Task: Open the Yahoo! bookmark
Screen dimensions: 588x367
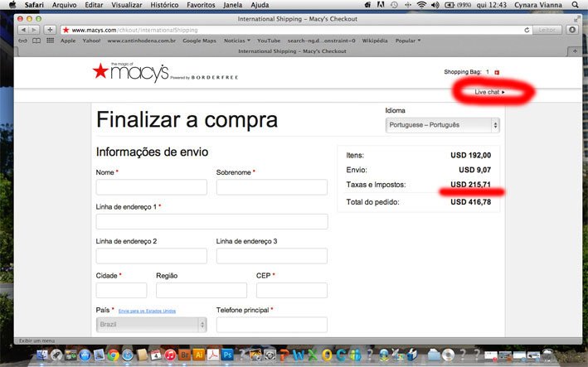Action: pyautogui.click(x=91, y=41)
